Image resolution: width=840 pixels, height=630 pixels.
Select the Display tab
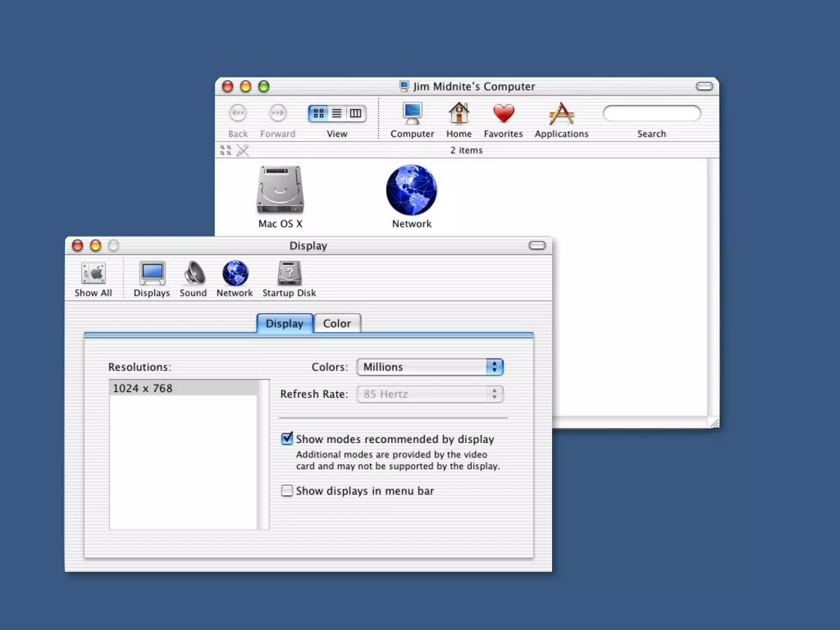(x=284, y=324)
